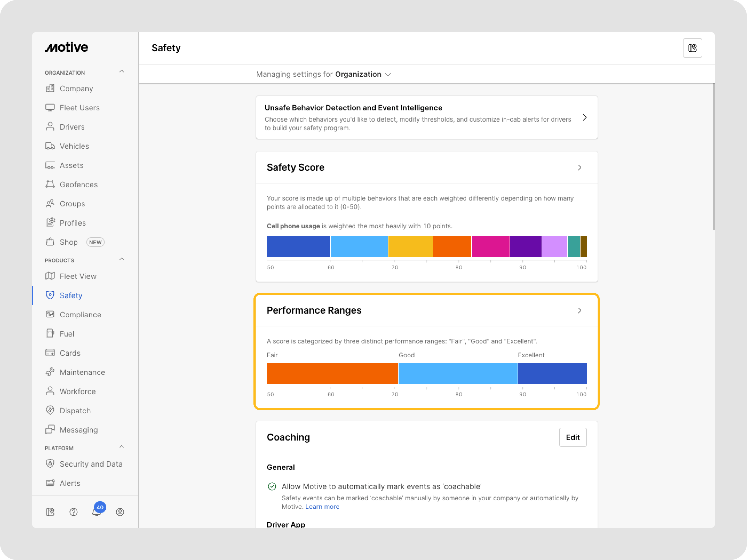Open the Learn more link
Viewport: 747px width, 560px height.
[x=322, y=506]
